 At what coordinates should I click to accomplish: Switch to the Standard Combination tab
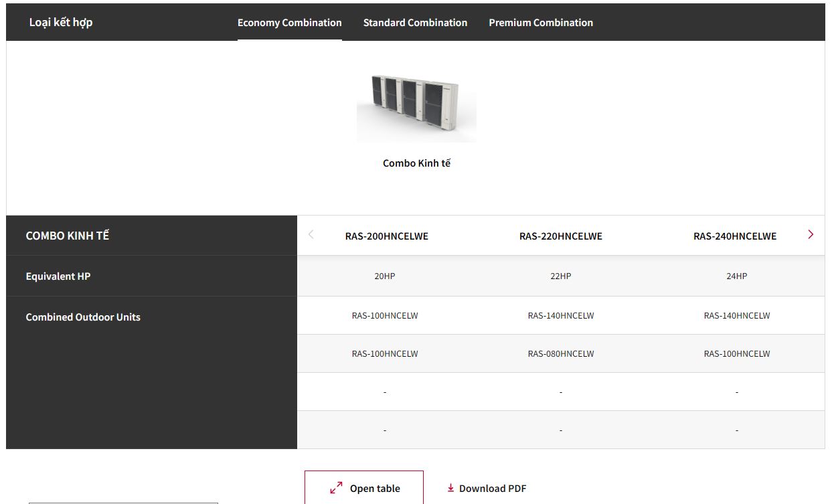415,23
